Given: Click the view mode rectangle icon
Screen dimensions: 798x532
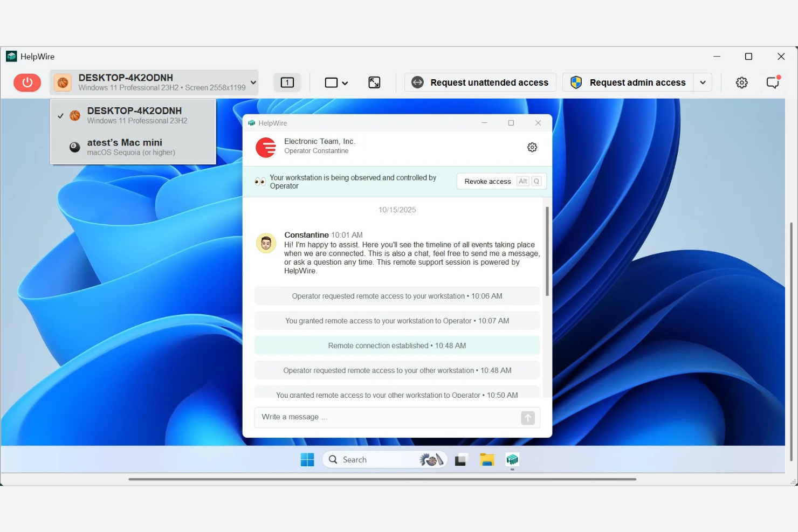Looking at the screenshot, I should coord(331,82).
